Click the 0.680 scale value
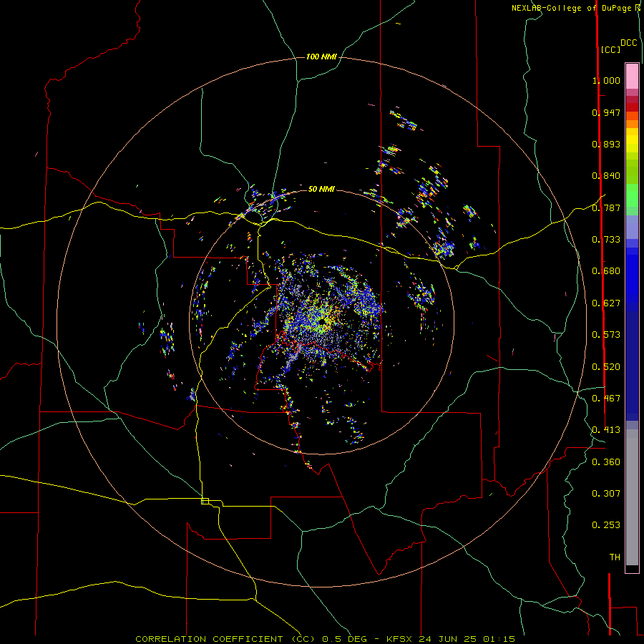 coord(606,271)
